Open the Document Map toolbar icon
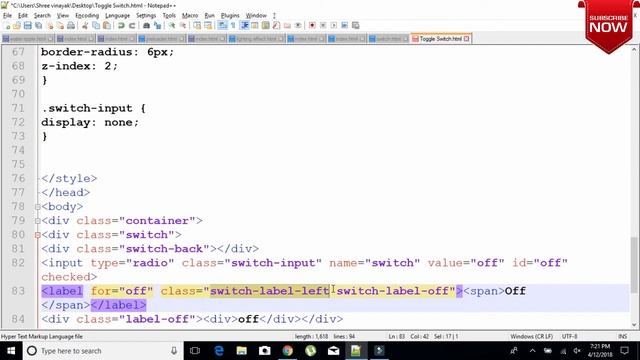 click(x=266, y=25)
